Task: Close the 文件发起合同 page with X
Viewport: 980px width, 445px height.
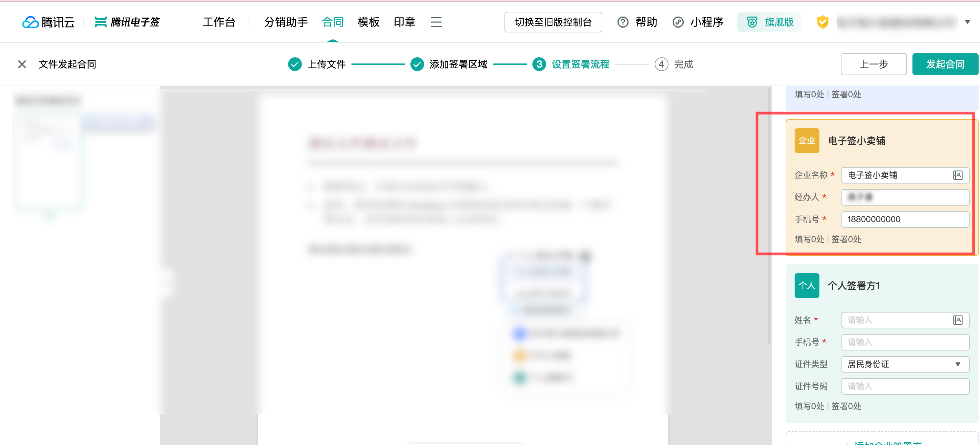Action: tap(22, 64)
